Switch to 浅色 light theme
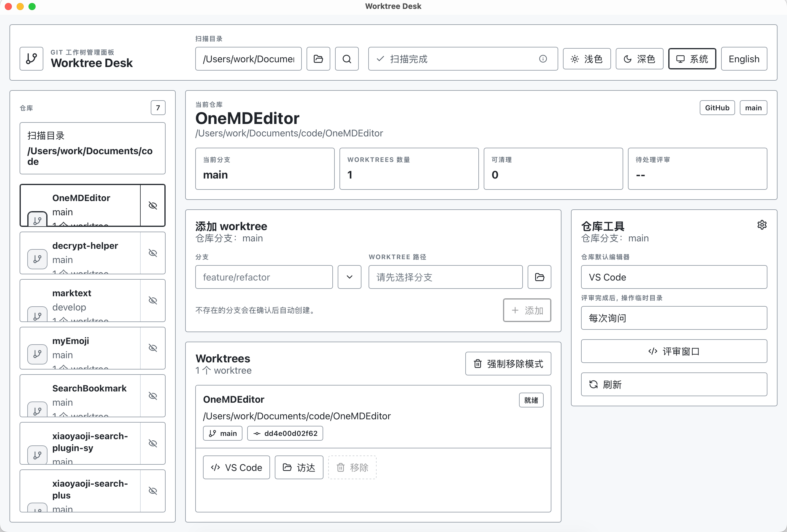The height and width of the screenshot is (532, 787). (x=587, y=59)
